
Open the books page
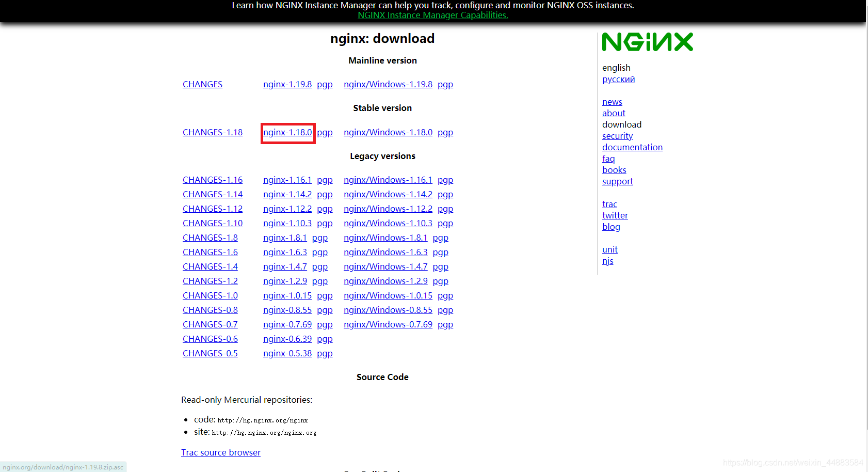coord(614,170)
